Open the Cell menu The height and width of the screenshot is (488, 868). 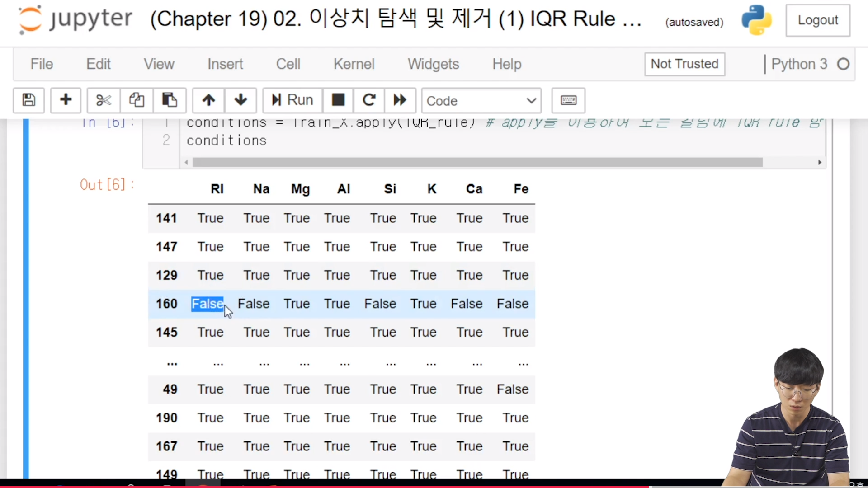pyautogui.click(x=288, y=64)
